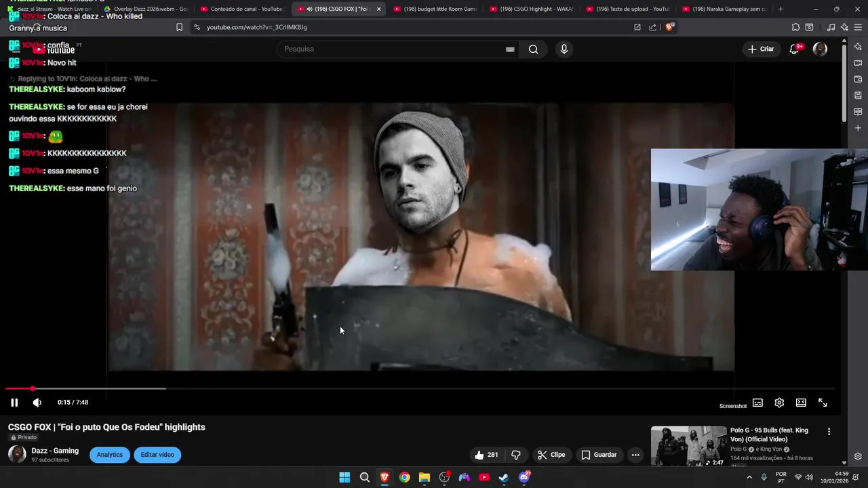Open the browser tab search icon
Viewport: 868px width, 488px height.
(809, 27)
